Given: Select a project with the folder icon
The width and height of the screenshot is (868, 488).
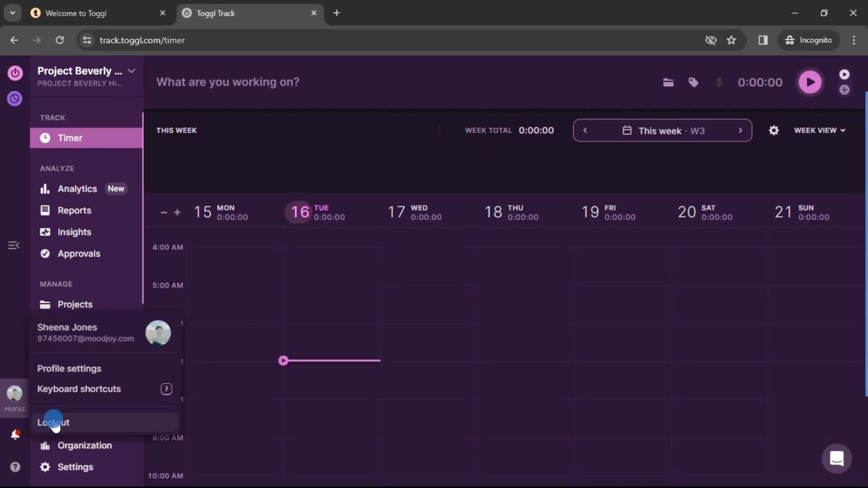Looking at the screenshot, I should tap(668, 82).
